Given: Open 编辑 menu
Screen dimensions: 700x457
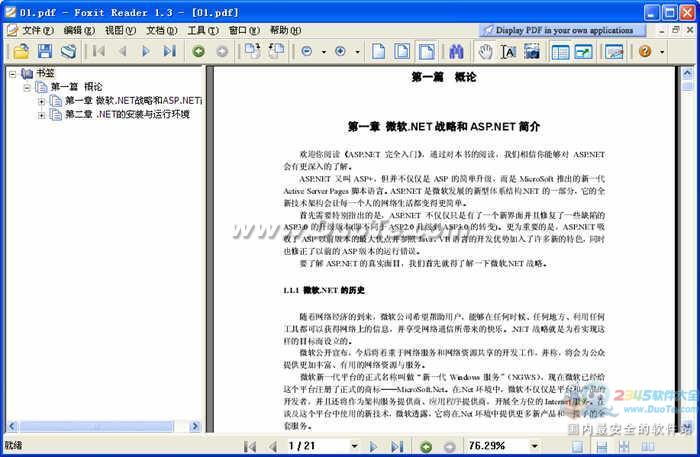Looking at the screenshot, I should [79, 30].
